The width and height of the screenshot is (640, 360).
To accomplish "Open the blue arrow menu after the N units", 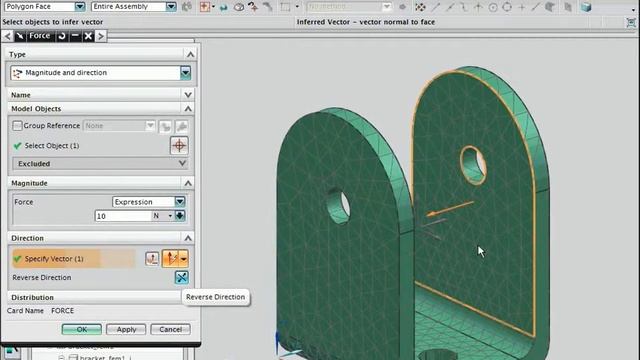I will pos(180,216).
